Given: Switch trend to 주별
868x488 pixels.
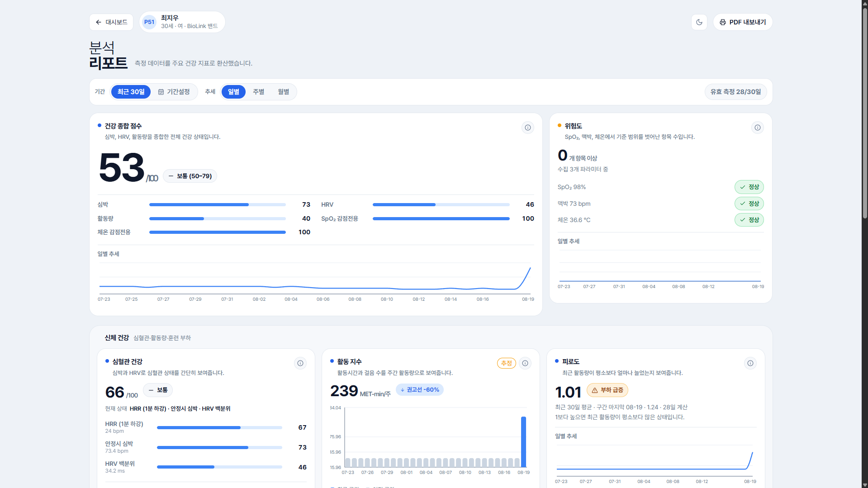Looking at the screenshot, I should coord(258,92).
